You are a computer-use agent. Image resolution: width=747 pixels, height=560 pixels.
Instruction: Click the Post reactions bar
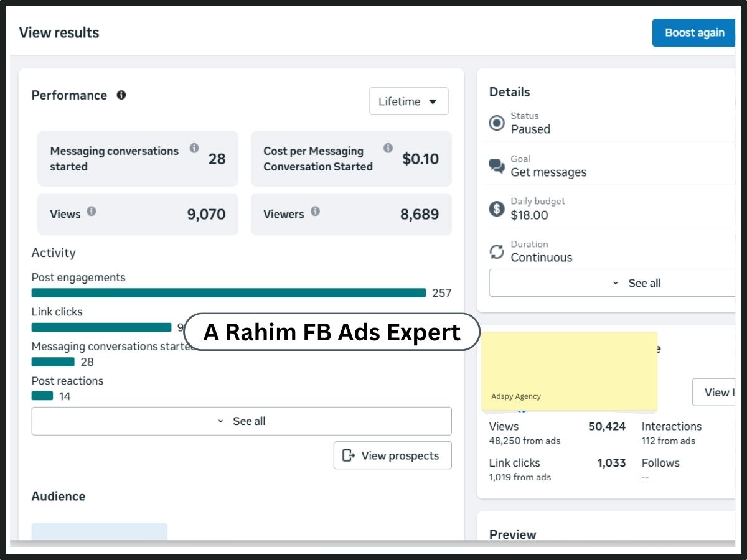coord(42,396)
